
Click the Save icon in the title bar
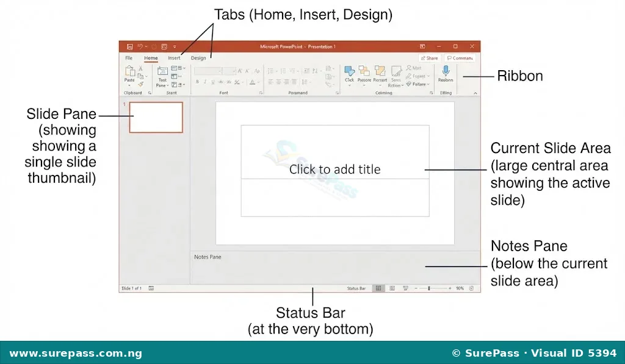(x=129, y=46)
